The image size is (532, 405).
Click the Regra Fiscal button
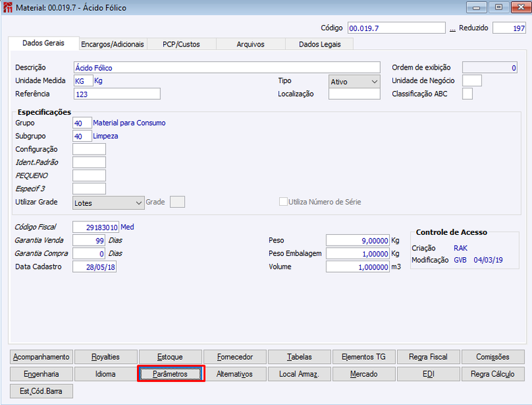(428, 357)
